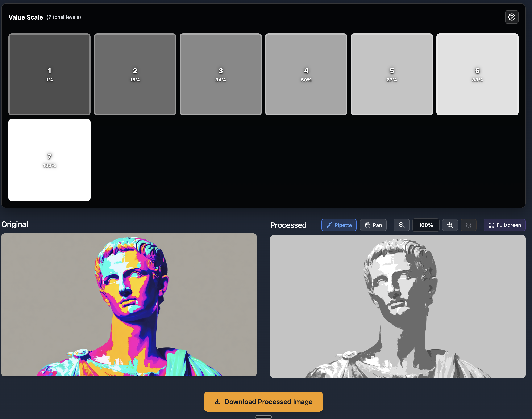Image resolution: width=532 pixels, height=419 pixels.
Task: Switch to the Pan tool
Action: 373,225
